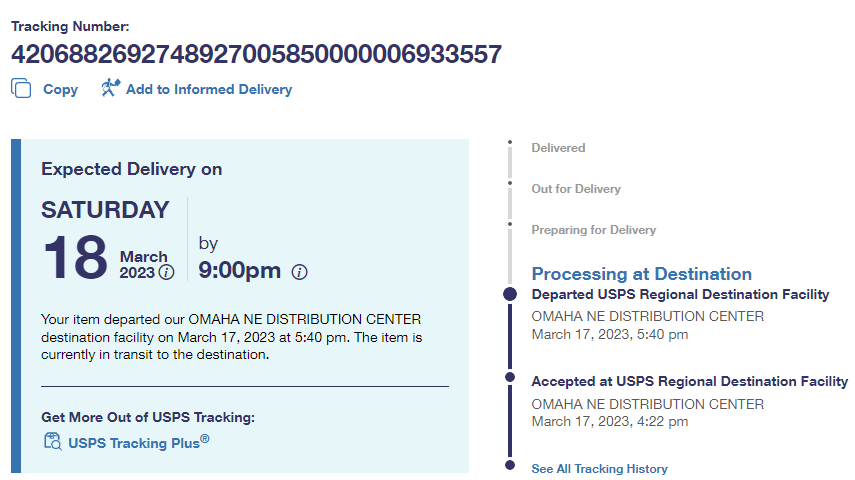
Task: Click the long tracking number text
Action: [256, 54]
